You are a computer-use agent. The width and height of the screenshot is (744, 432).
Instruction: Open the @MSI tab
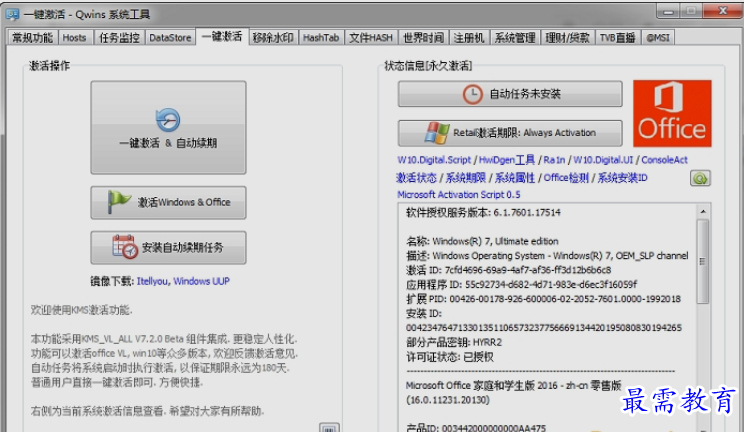coord(658,38)
